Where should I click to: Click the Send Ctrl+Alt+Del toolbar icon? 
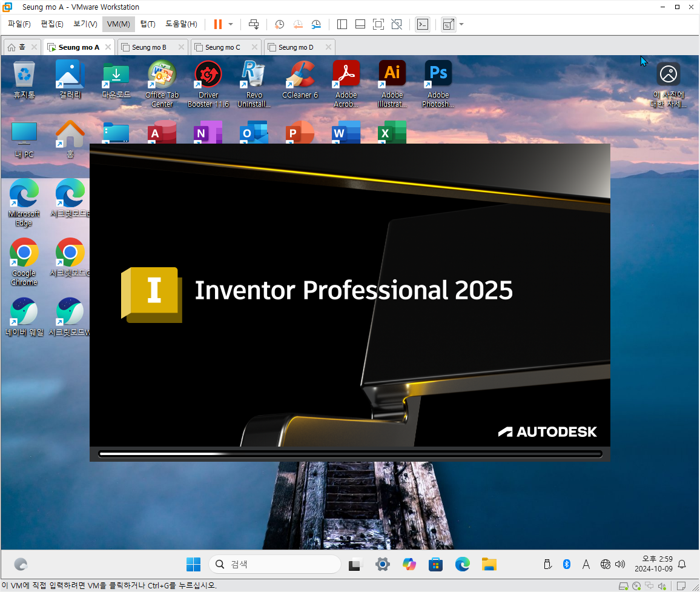[254, 24]
